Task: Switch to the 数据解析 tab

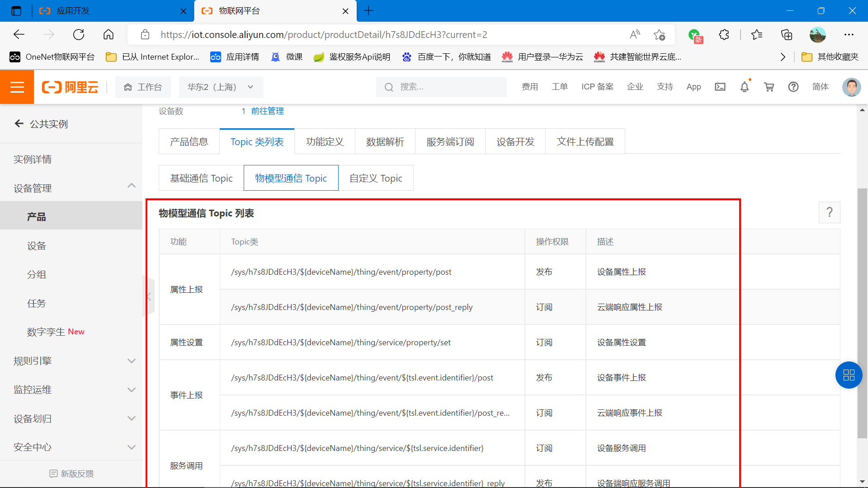Action: pos(385,142)
